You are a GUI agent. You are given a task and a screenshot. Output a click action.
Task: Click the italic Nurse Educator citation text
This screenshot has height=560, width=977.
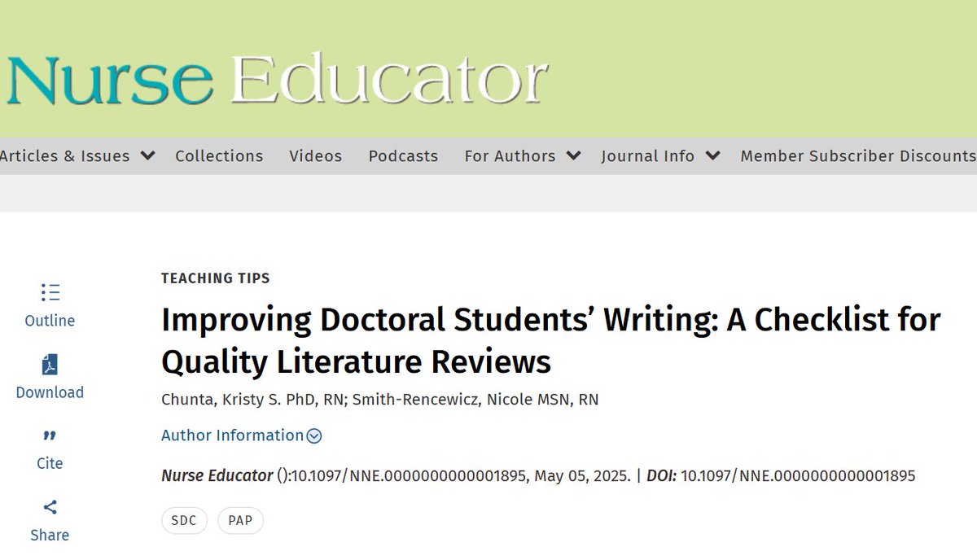point(217,475)
